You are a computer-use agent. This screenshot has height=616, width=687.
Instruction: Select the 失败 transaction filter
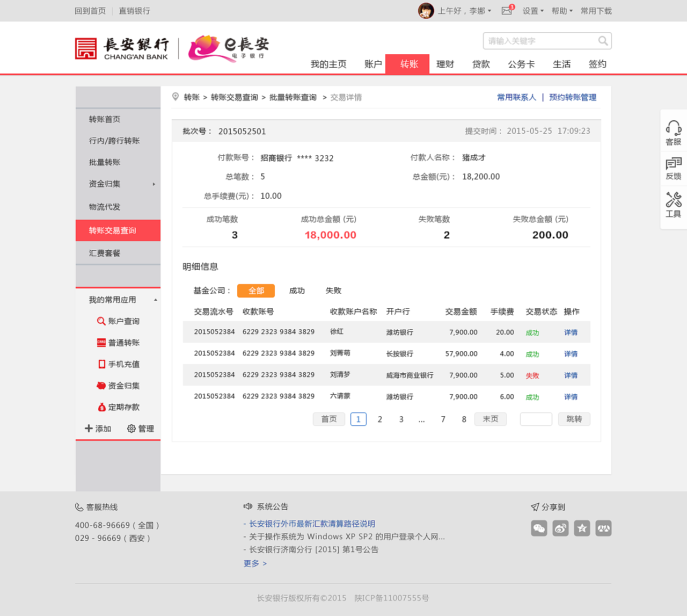[x=333, y=291]
